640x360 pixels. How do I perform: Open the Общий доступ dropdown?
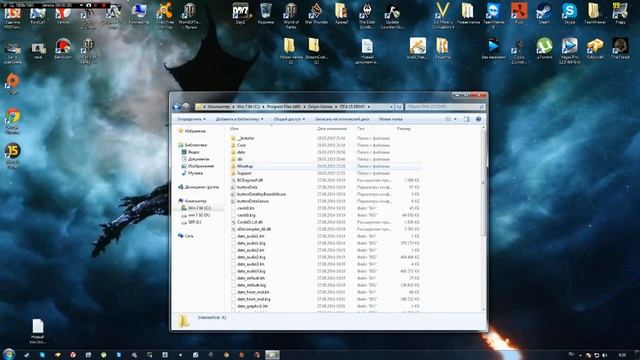[289, 119]
